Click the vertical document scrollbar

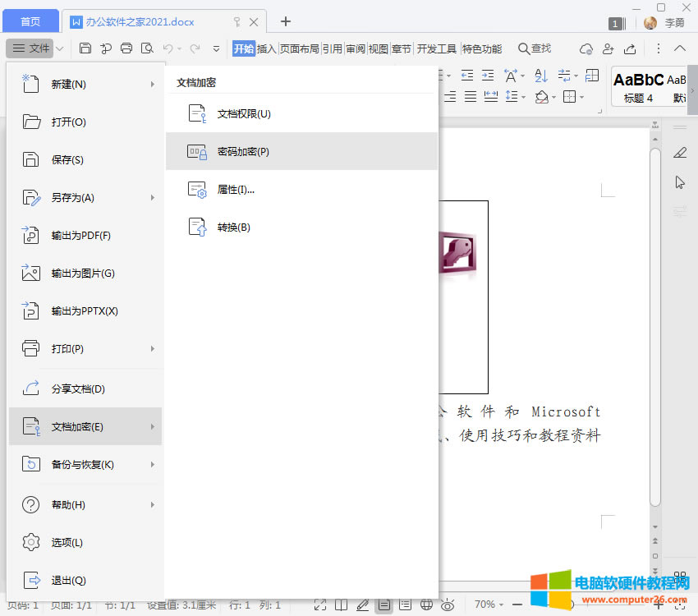(x=654, y=329)
